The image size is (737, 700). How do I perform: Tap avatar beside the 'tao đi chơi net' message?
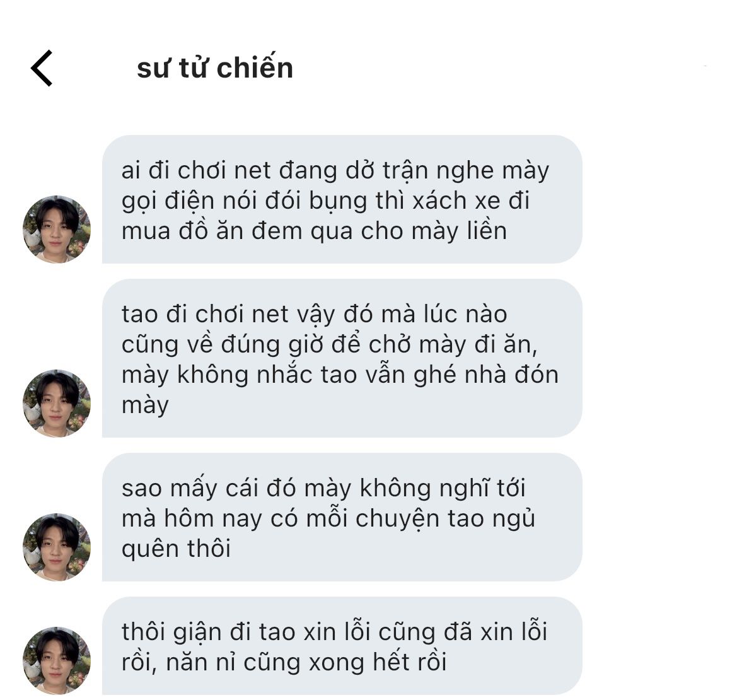point(57,403)
